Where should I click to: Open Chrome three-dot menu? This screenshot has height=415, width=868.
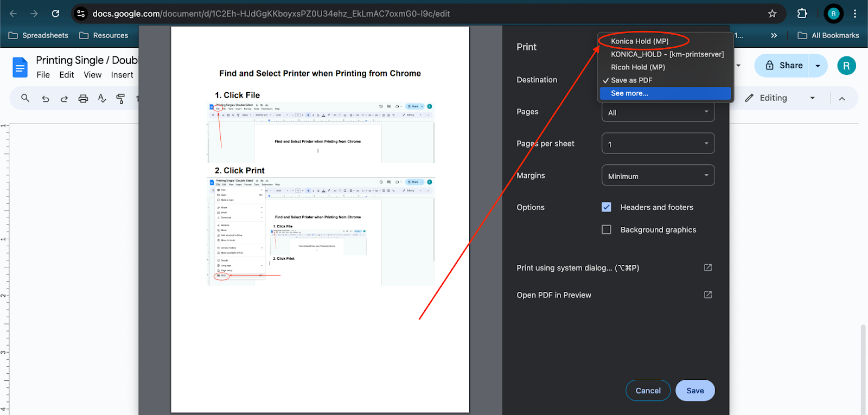pos(855,14)
